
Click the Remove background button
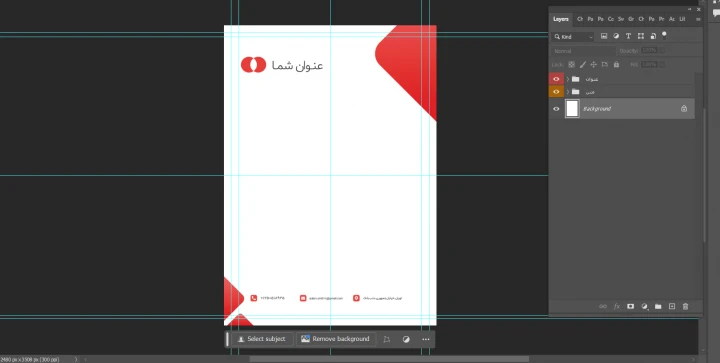336,339
